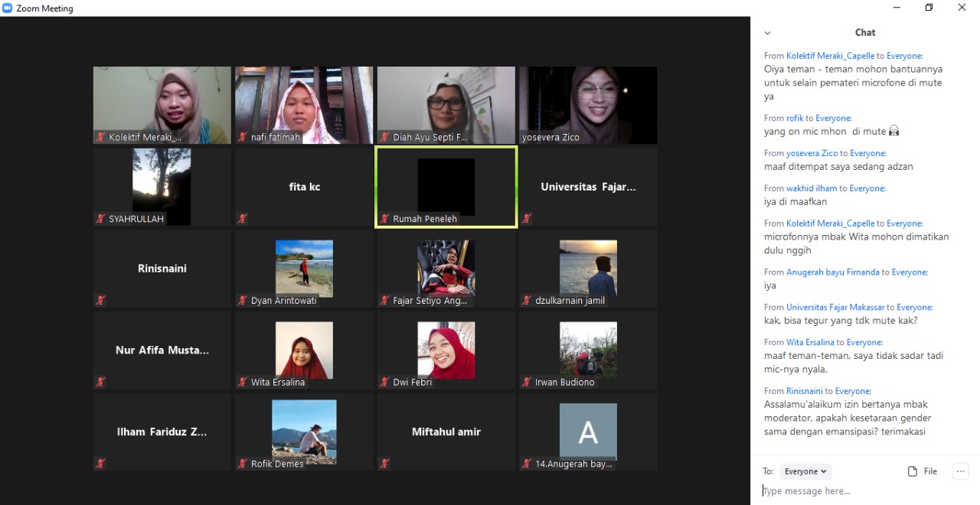Click the Universitas Fajar Makassar sender name
Viewport: 980px width, 505px height.
(835, 307)
